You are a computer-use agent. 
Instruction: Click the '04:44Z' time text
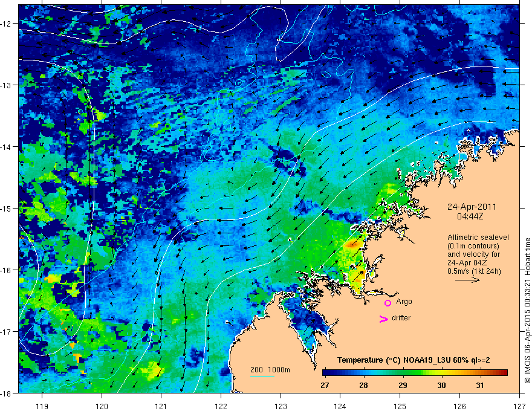coord(470,216)
